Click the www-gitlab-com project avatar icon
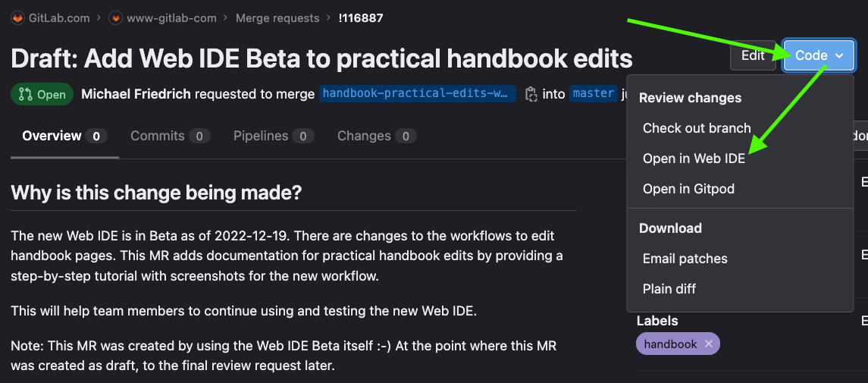The image size is (868, 383). [x=115, y=17]
